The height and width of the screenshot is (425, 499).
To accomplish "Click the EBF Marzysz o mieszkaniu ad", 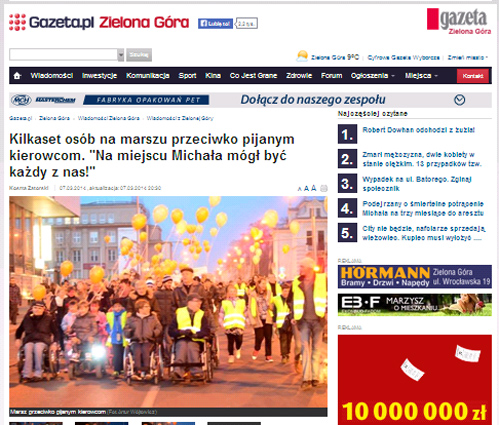I will (415, 305).
